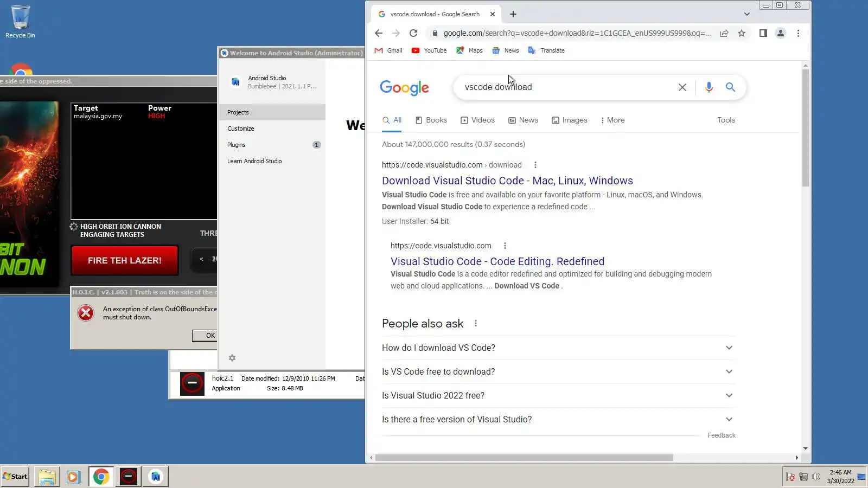Open options for second code.visualstudio.com result

pos(505,246)
